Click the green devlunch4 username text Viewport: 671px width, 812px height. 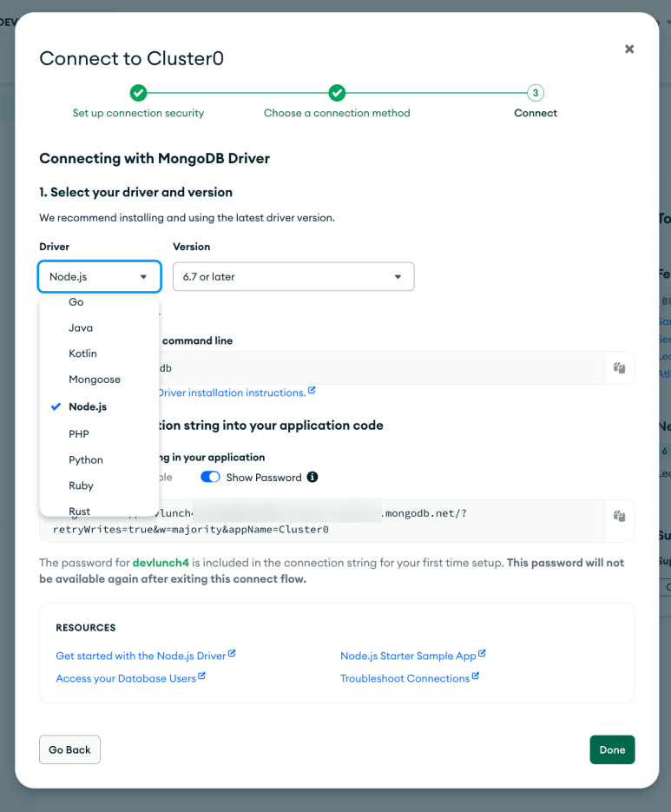click(x=161, y=563)
